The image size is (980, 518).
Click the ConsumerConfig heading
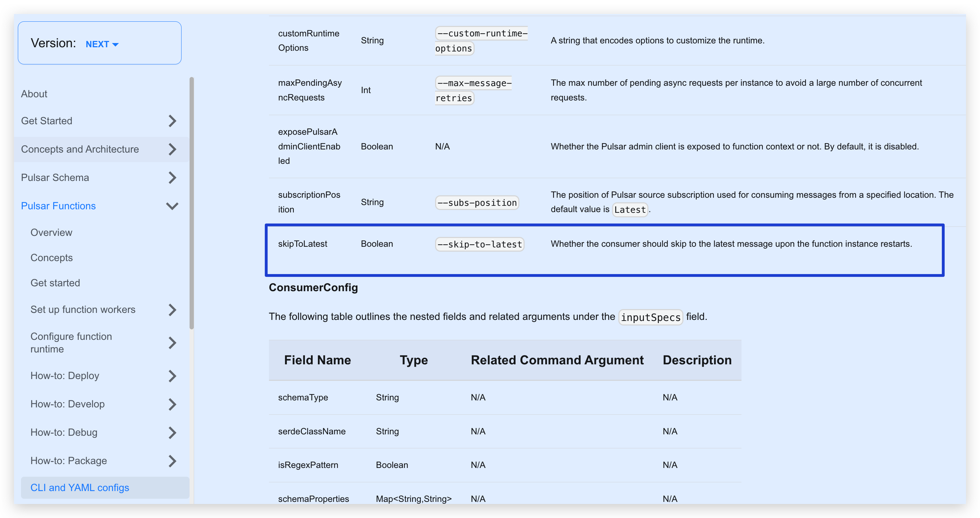point(313,287)
